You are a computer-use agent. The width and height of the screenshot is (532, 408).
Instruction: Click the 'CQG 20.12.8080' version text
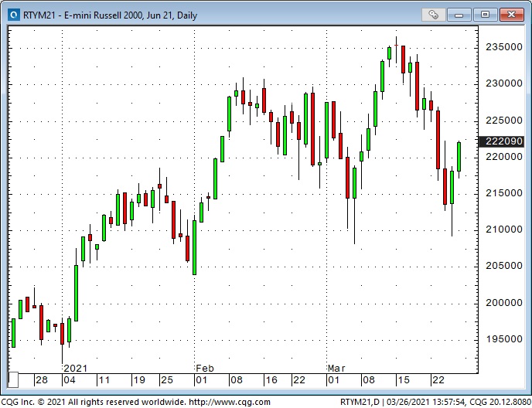[500, 403]
